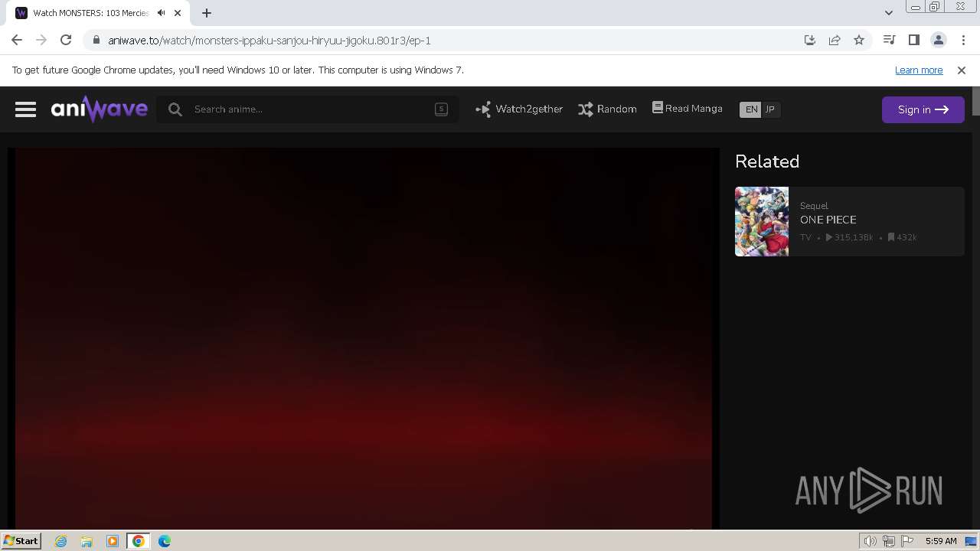Switch title language to JP
The width and height of the screenshot is (980, 551).
point(770,109)
